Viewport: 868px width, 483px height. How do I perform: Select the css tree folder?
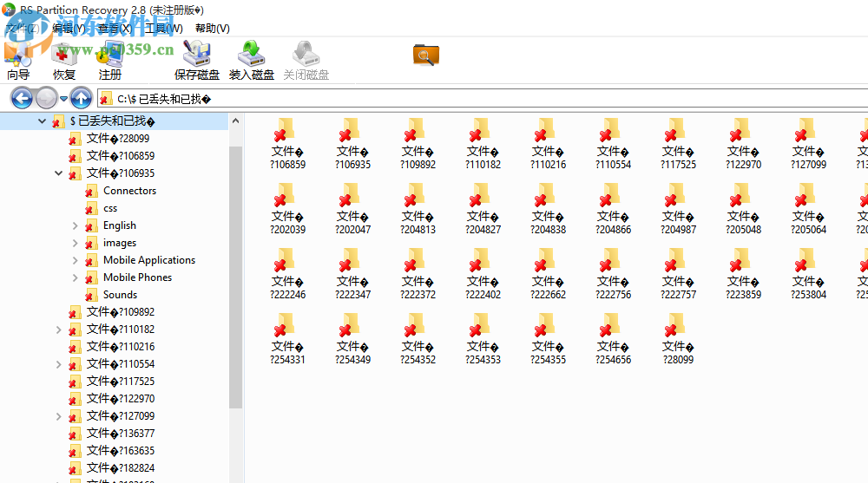click(110, 209)
